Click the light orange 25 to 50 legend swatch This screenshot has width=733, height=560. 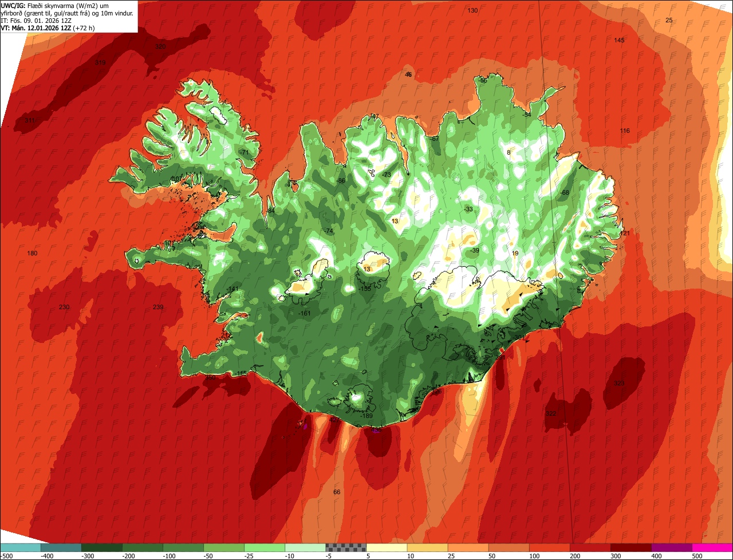(468, 547)
